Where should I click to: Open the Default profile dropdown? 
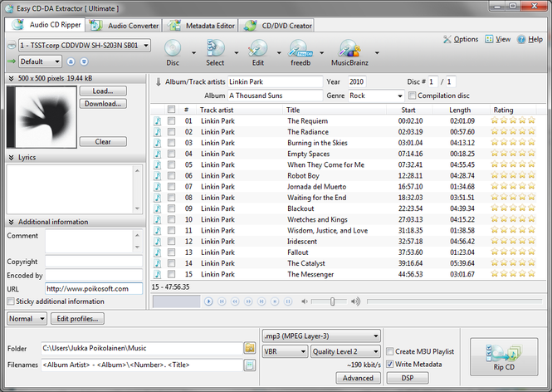coord(40,61)
